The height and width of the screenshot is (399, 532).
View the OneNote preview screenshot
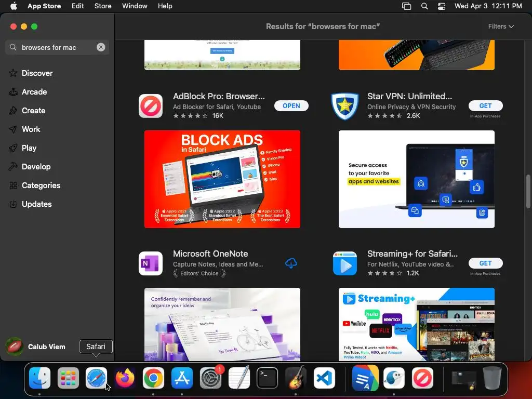(222, 324)
